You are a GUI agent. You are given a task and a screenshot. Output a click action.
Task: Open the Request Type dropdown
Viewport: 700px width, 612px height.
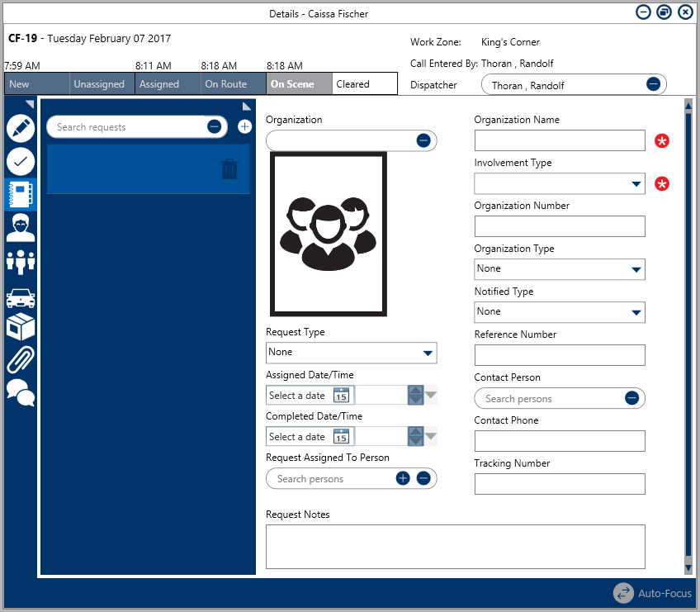tap(427, 353)
